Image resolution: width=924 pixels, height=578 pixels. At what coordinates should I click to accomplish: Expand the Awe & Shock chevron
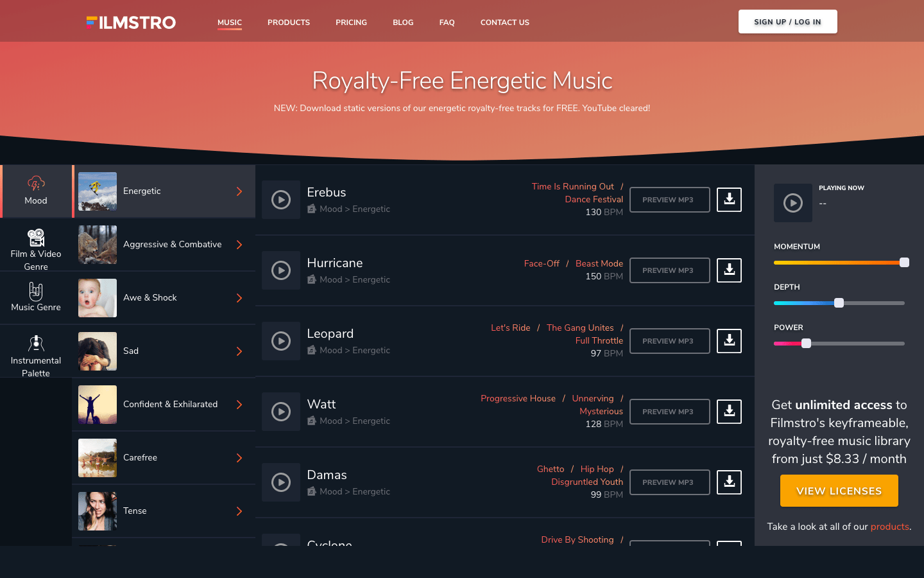coord(239,298)
